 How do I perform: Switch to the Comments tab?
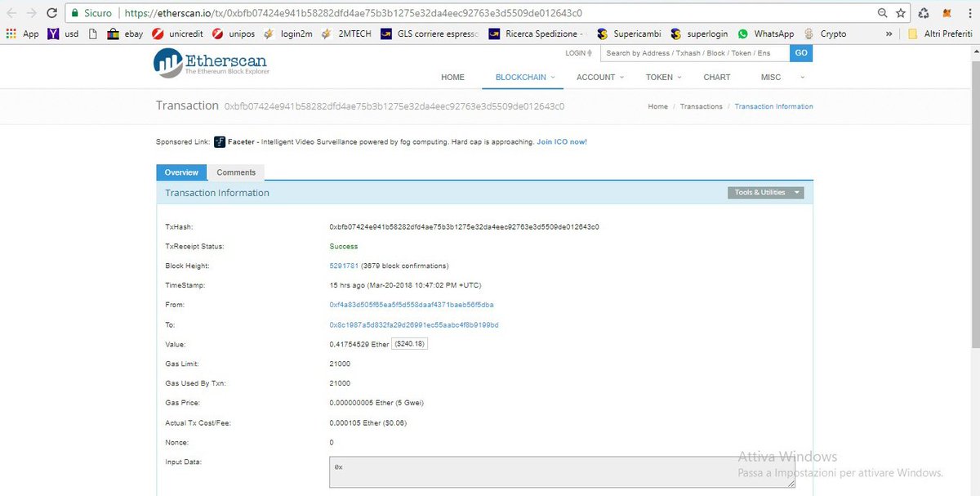pyautogui.click(x=236, y=172)
